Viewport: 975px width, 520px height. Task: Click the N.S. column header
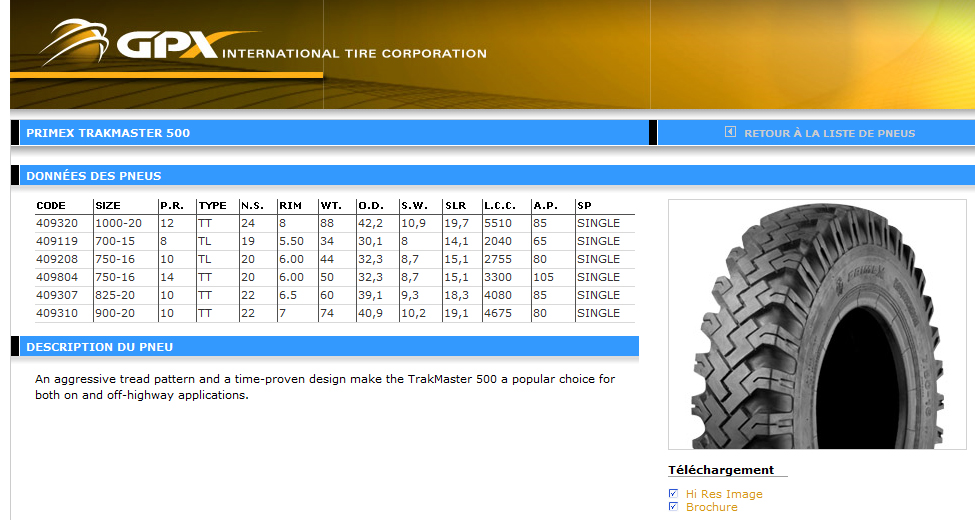click(x=252, y=205)
